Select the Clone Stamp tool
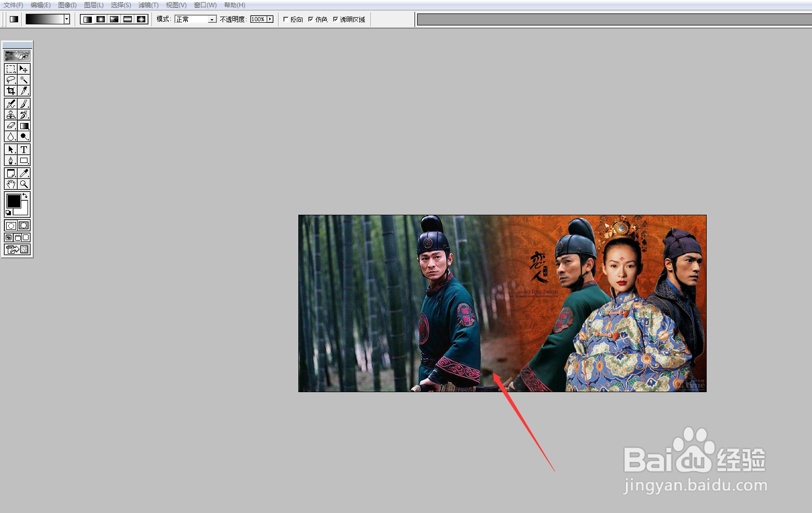Image resolution: width=812 pixels, height=513 pixels. [x=11, y=115]
